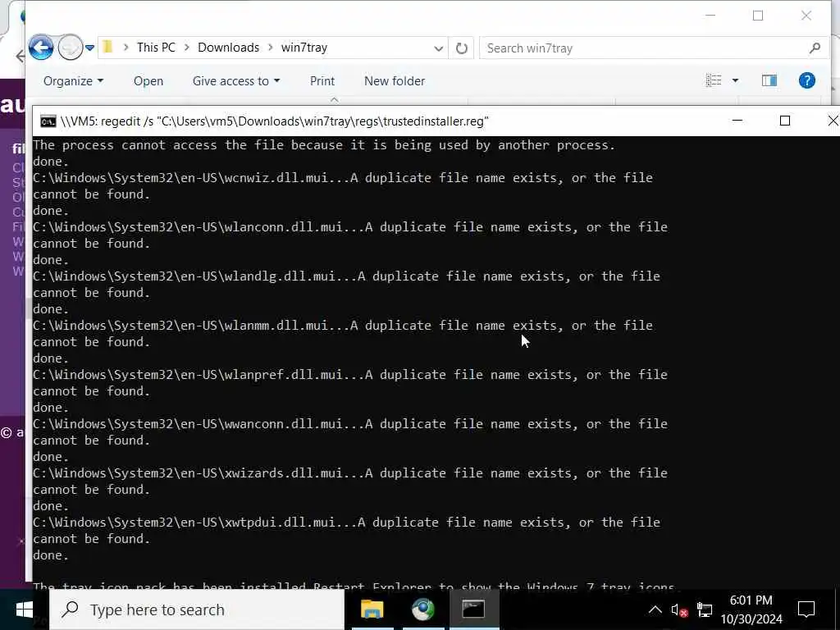Open recent locations dropdown beside Forward arrow
This screenshot has height=630, width=840.
[90, 48]
